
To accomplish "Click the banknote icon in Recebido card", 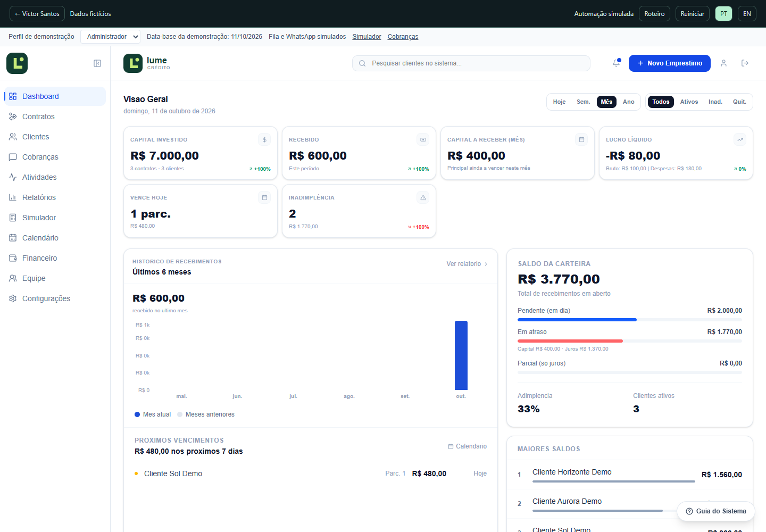I will (423, 139).
